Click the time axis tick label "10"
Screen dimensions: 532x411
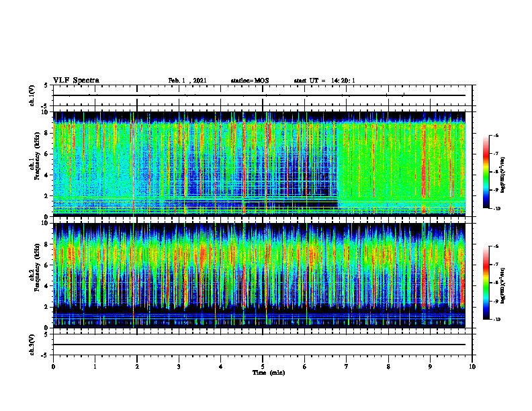(x=472, y=367)
